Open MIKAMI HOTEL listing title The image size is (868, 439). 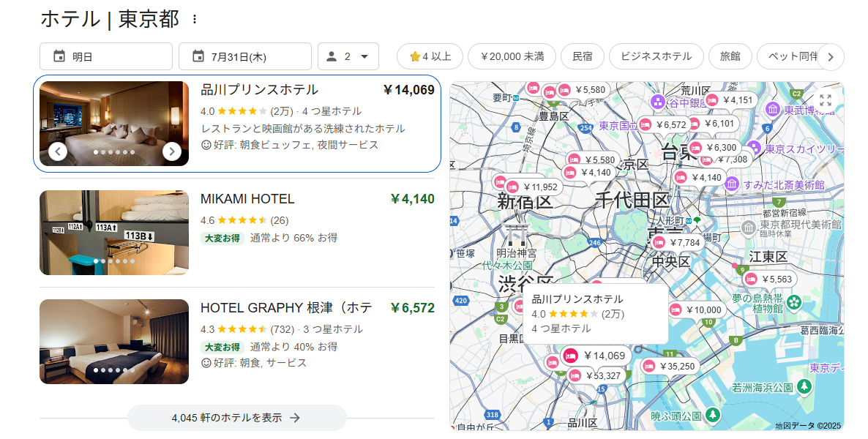[247, 199]
